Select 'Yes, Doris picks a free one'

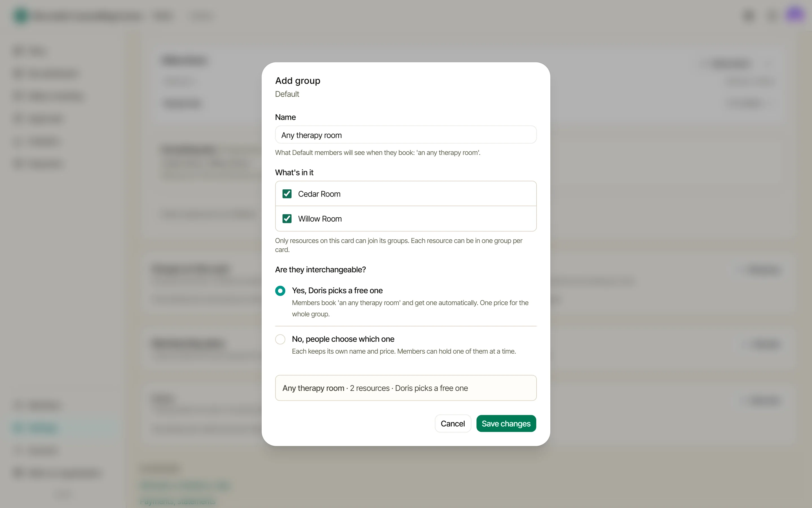pos(280,291)
